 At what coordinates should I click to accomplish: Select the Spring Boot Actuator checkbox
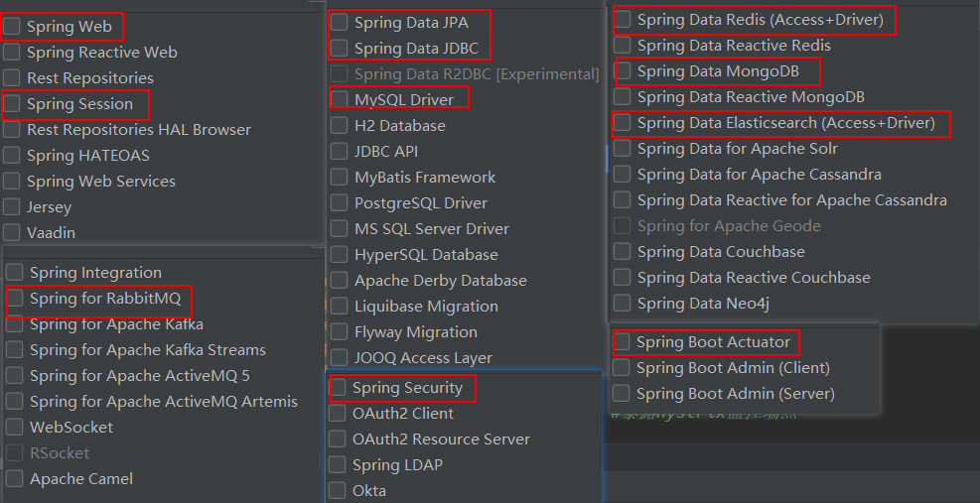click(x=622, y=342)
